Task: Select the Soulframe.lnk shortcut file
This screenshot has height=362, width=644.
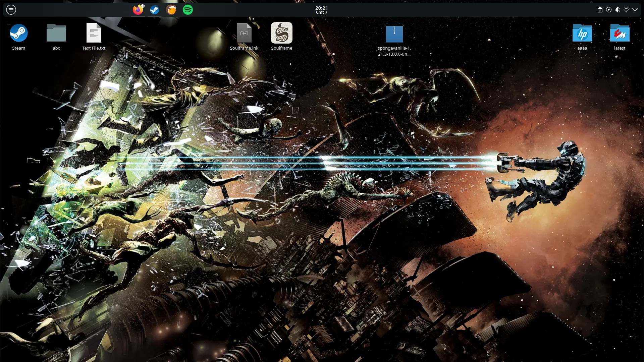Action: 244,33
